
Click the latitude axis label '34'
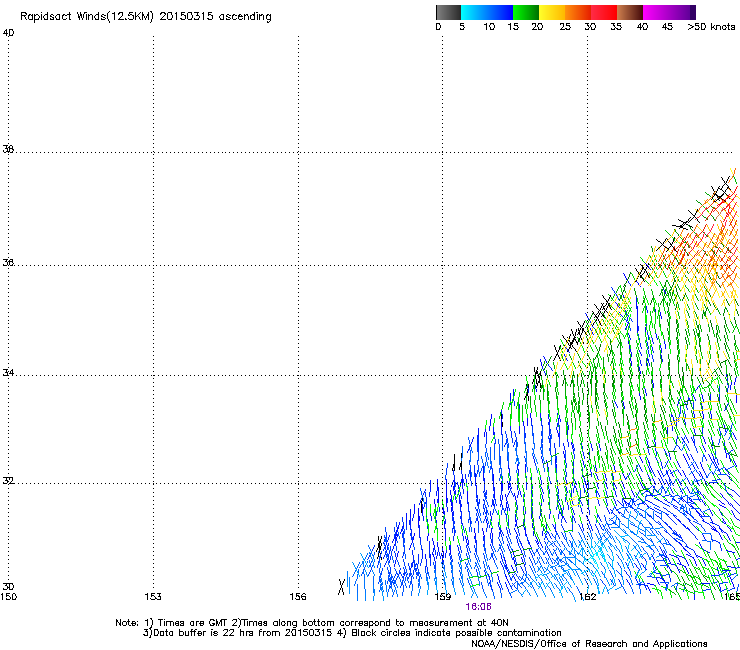pos(8,373)
